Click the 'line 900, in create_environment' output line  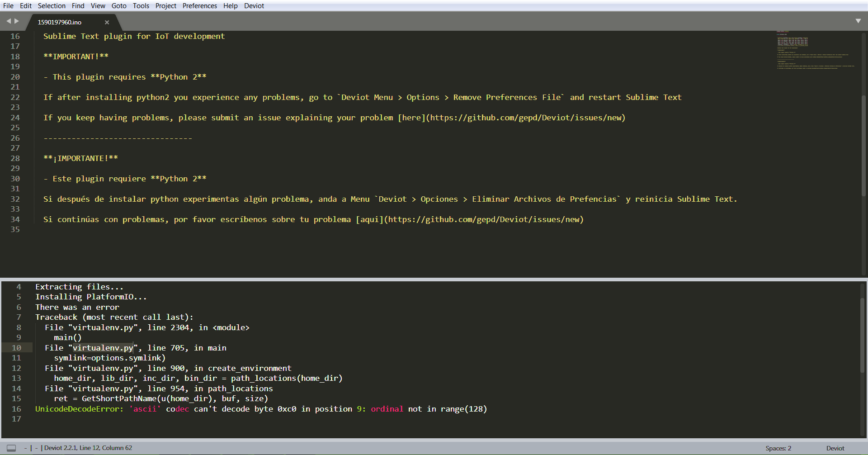pos(168,368)
